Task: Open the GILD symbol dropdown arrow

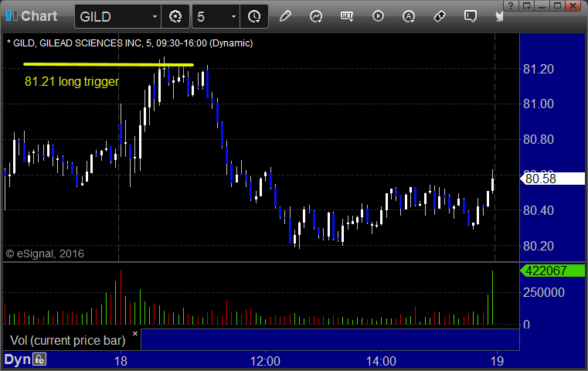Action: pyautogui.click(x=155, y=16)
